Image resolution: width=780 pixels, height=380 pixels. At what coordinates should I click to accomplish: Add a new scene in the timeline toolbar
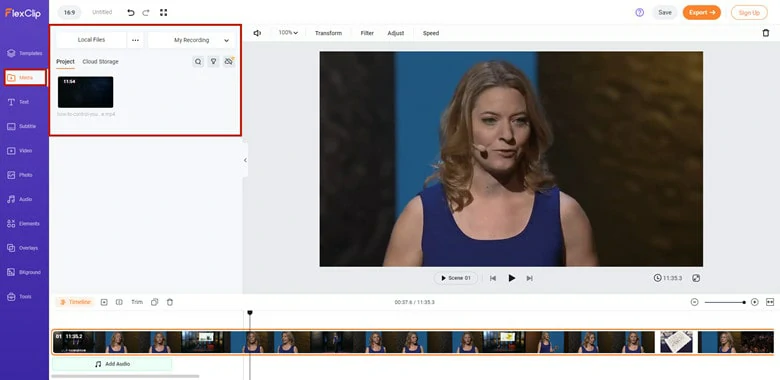(104, 302)
